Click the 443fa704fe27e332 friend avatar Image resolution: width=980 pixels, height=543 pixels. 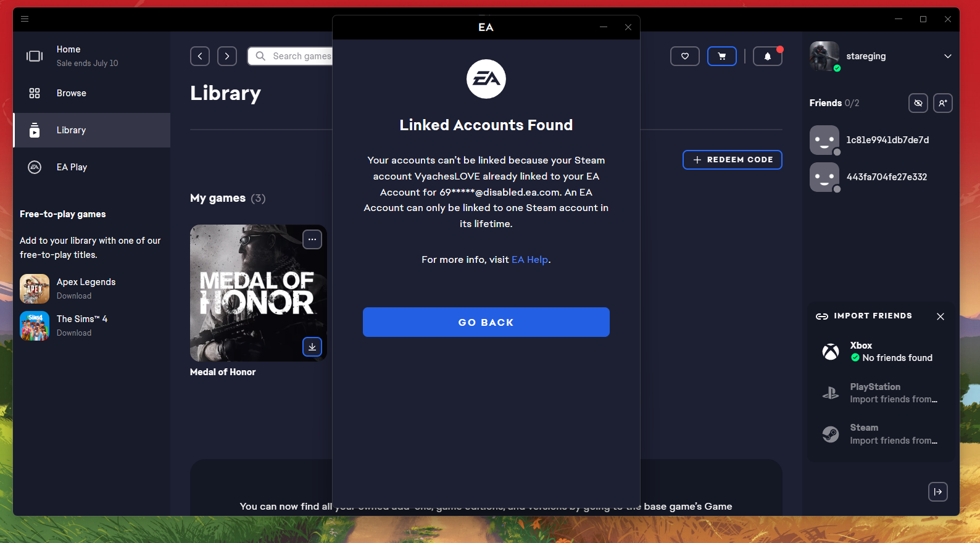(x=824, y=177)
